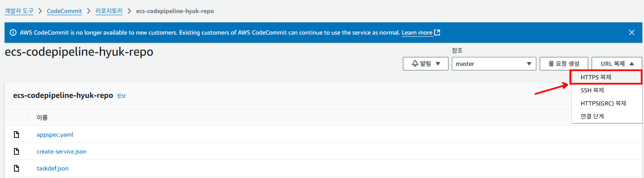Screen dimensions: 644x178
Task: Click the bell icon on notifications button
Action: (415, 64)
